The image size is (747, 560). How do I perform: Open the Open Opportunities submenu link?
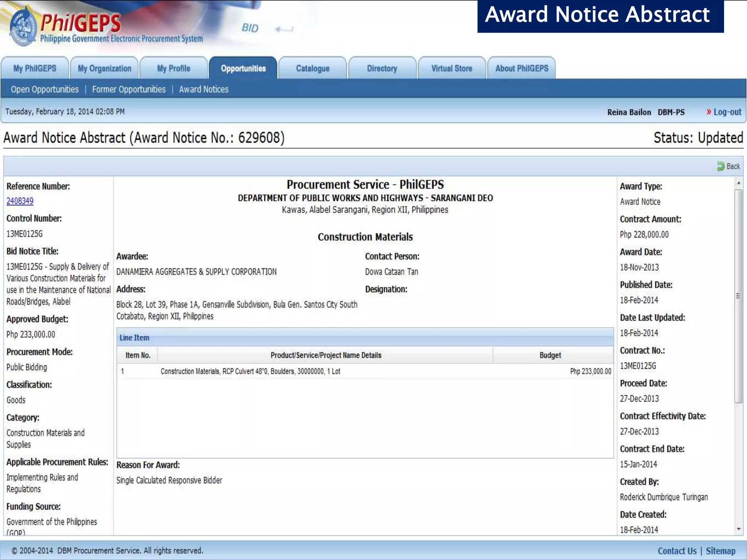tap(45, 89)
